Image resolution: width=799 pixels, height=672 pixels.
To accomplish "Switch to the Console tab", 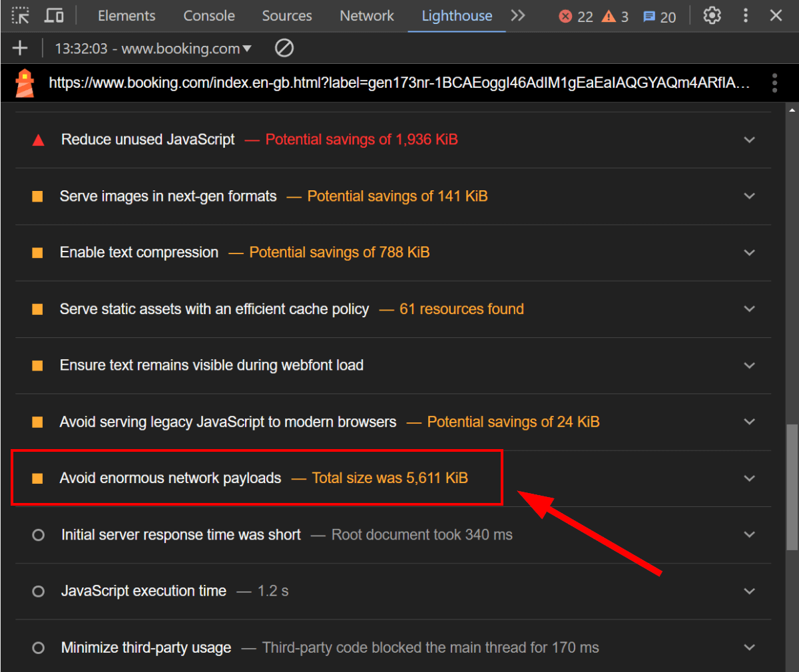I will [209, 16].
